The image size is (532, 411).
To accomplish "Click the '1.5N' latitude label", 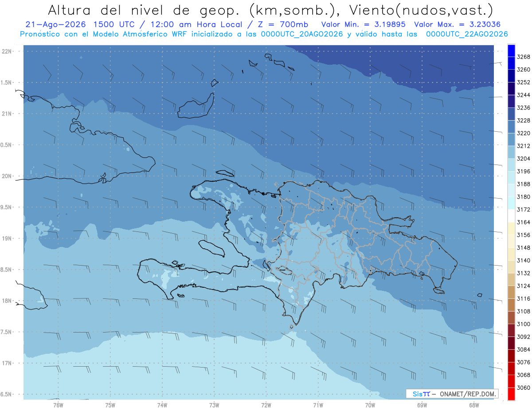I will point(7,82).
